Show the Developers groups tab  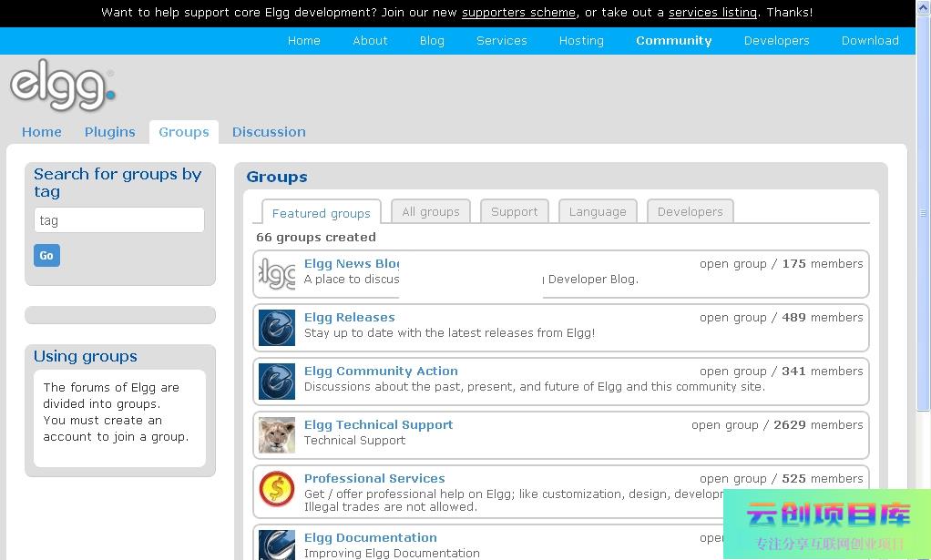pos(690,211)
